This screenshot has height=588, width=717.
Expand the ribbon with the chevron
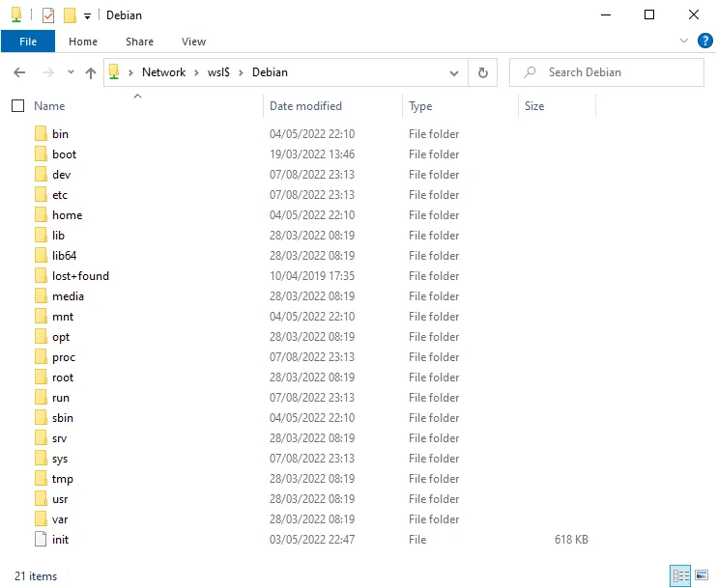[683, 41]
